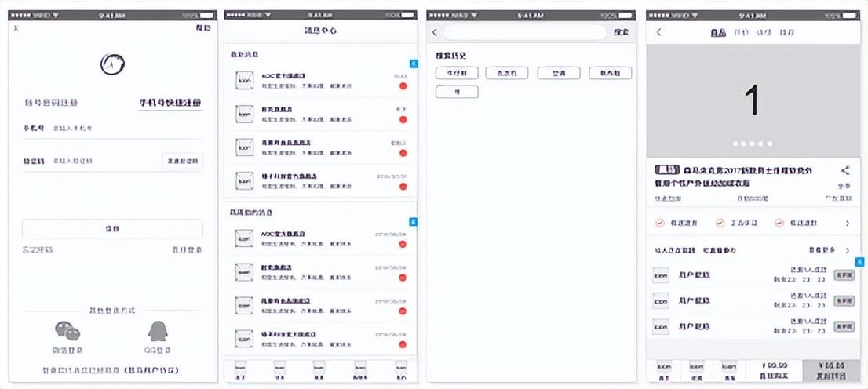Tap the 客服 service icon in product bottom bar

point(728,366)
